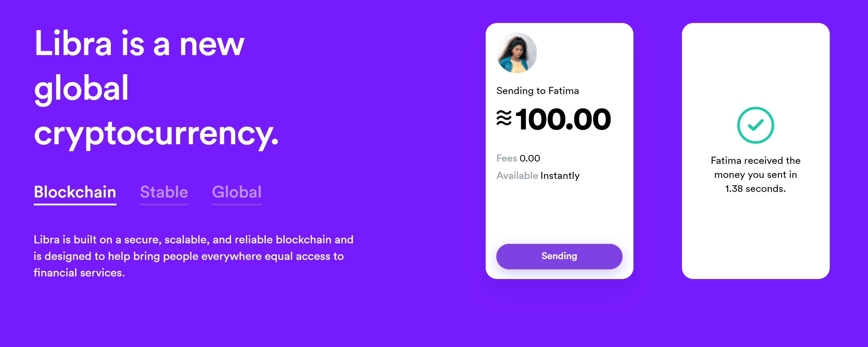Image resolution: width=868 pixels, height=347 pixels.
Task: Open the Stable tab
Action: click(164, 192)
